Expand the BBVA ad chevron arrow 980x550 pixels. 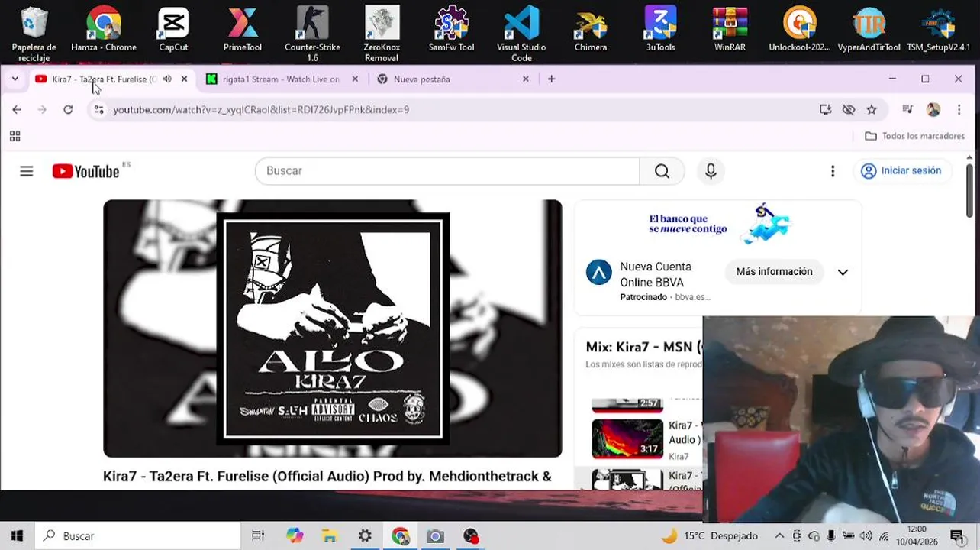pyautogui.click(x=843, y=273)
